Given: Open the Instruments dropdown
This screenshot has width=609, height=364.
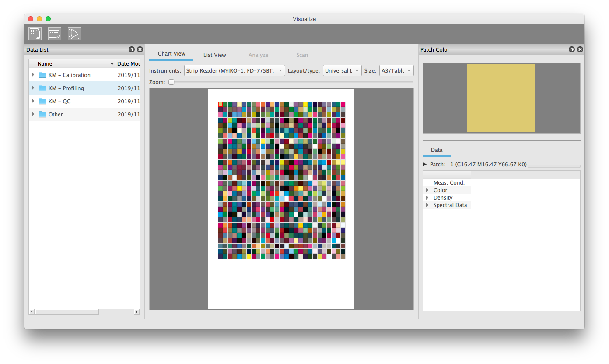Looking at the screenshot, I should click(x=234, y=71).
